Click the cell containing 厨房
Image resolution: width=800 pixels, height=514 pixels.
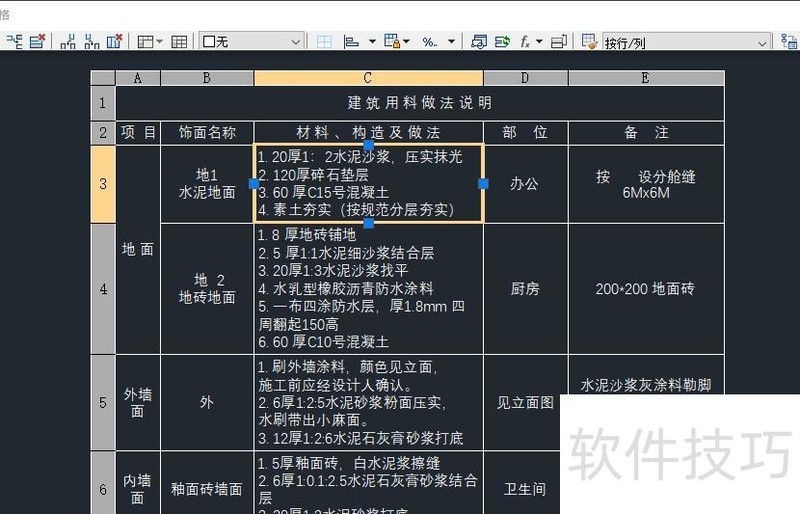526,289
